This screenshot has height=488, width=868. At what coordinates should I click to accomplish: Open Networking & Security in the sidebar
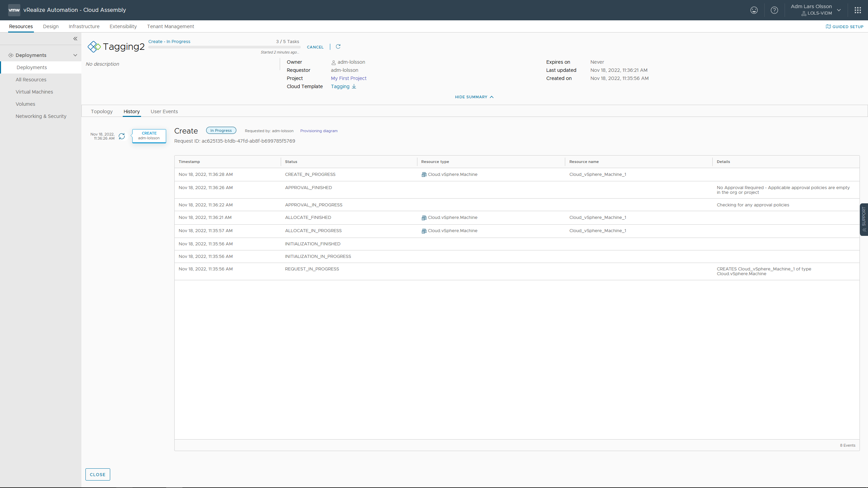[x=41, y=116]
